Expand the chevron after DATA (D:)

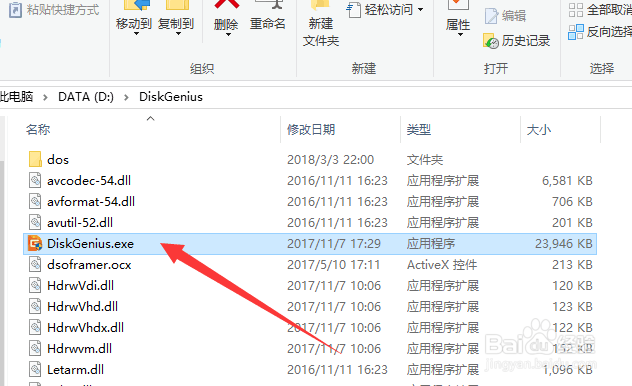[126, 98]
